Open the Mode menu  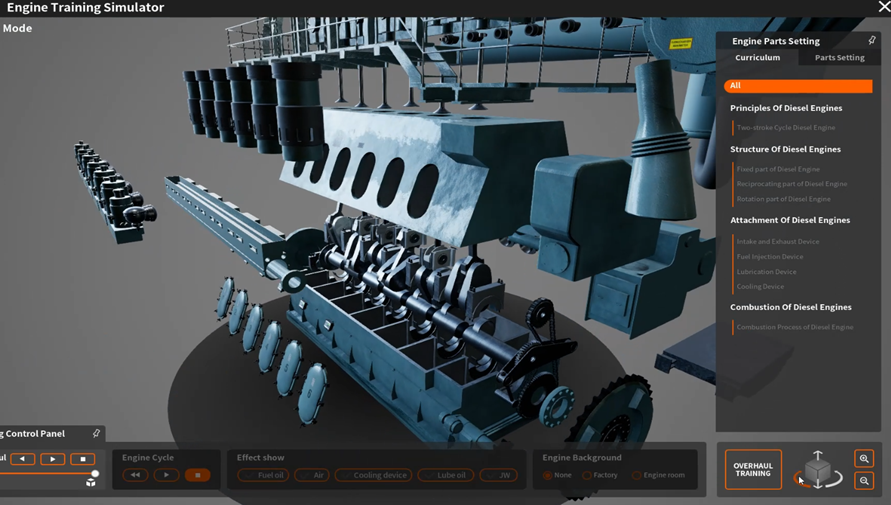coord(17,28)
